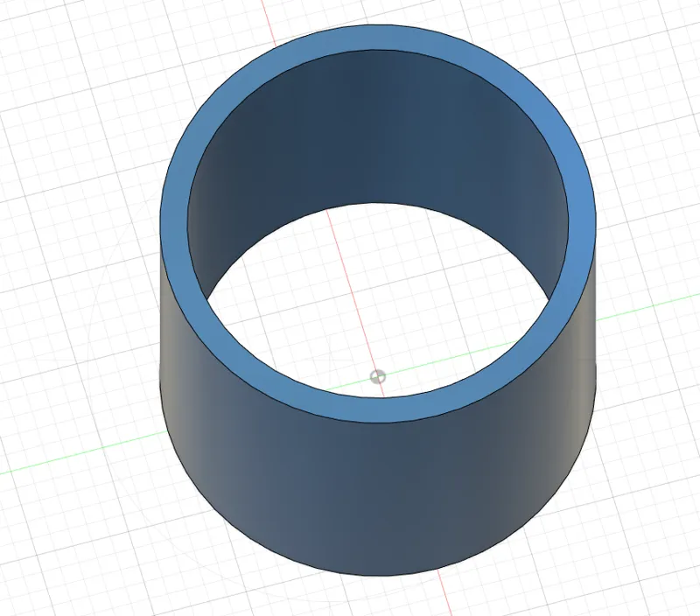Pick the inner top circular edge

click(x=378, y=50)
